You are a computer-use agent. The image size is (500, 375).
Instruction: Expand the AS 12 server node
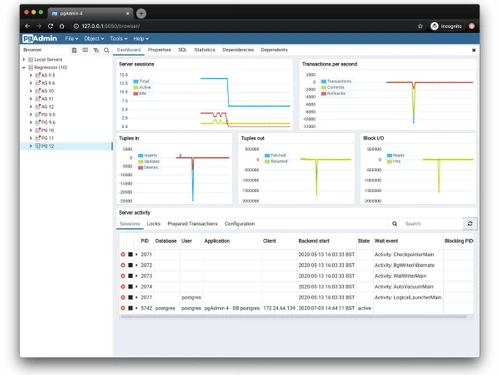coord(31,107)
